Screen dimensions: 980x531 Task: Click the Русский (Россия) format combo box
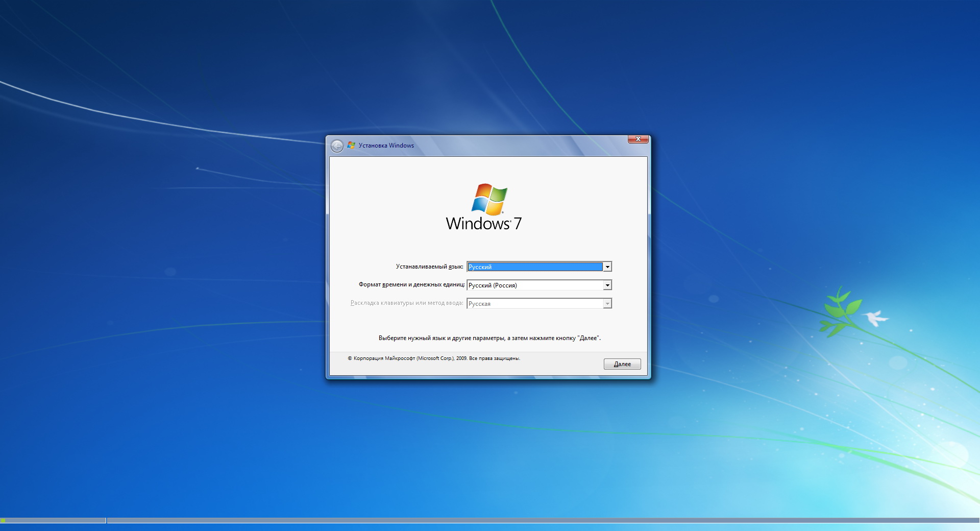(x=534, y=285)
